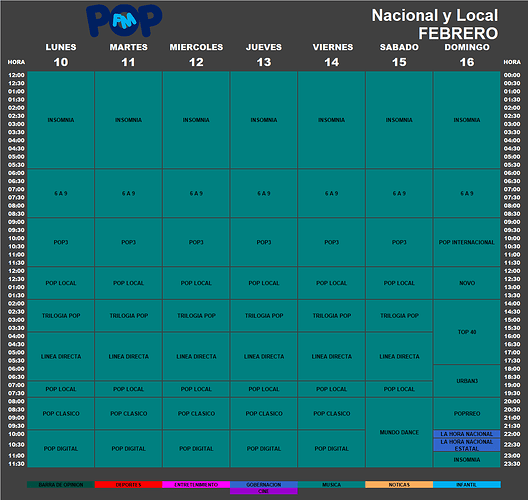
Task: Select the light blue INFANTIL legend swatch
Action: pos(467,485)
